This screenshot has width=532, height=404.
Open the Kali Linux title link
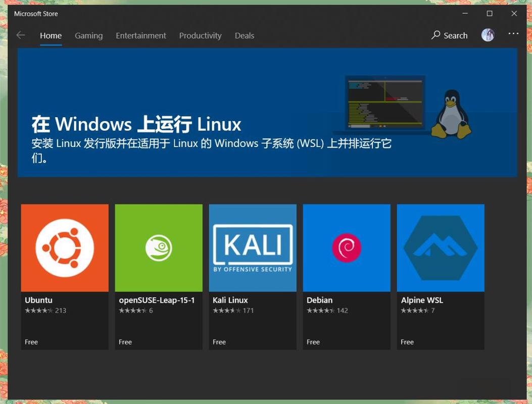click(230, 300)
